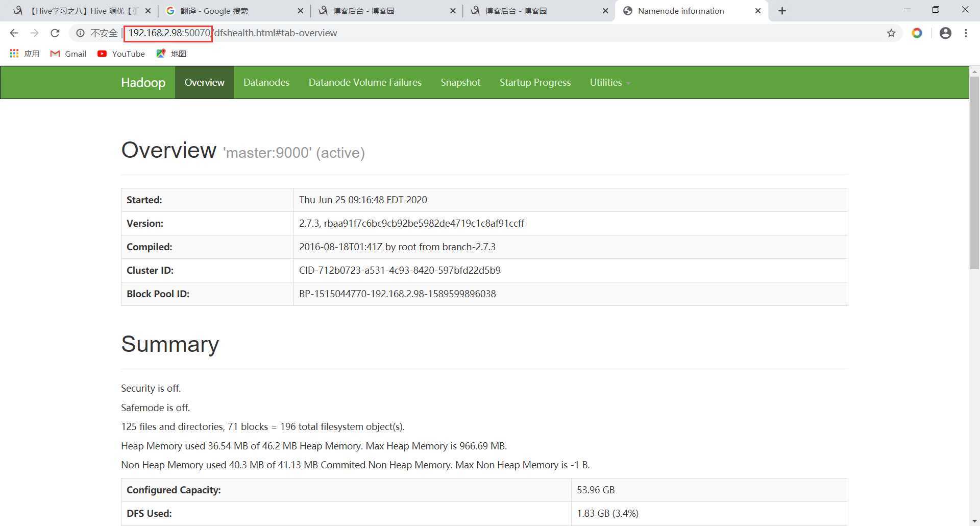
Task: Open the YouTube bookmark
Action: coord(121,54)
